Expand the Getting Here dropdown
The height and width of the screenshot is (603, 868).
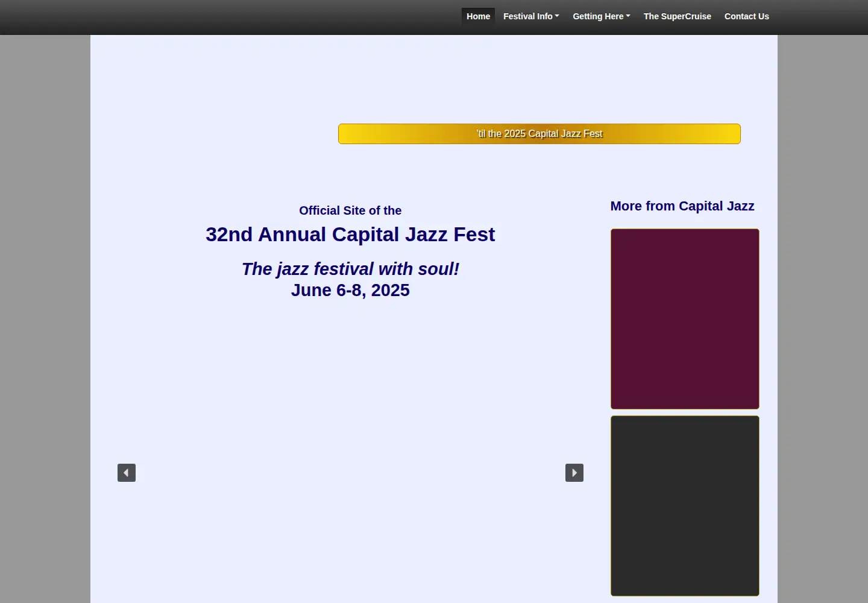(601, 16)
